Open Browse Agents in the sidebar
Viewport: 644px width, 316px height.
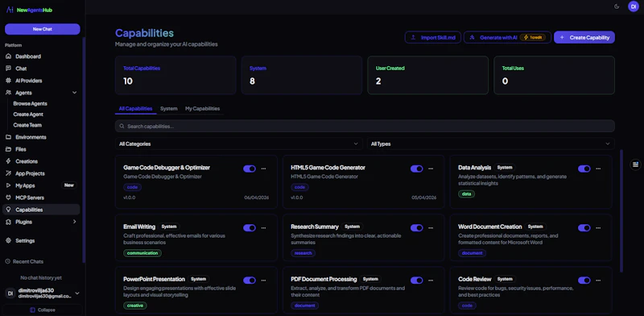31,104
